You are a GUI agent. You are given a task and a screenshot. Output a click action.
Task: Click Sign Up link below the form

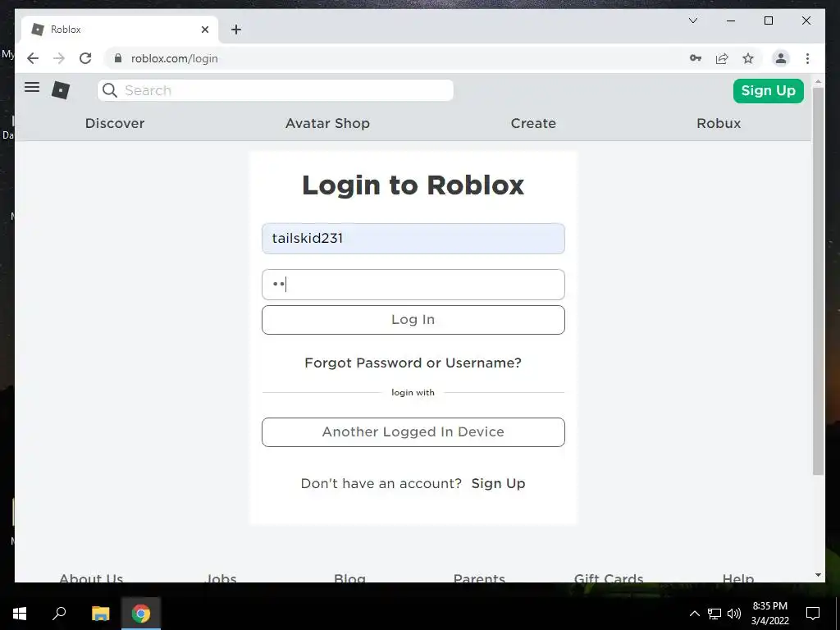[x=498, y=483]
